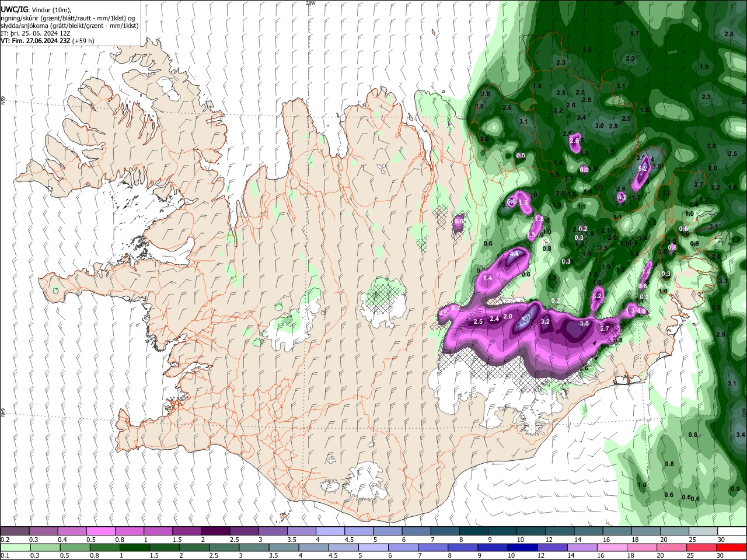Pick the light gray 25–30 upper legend swatch
The width and height of the screenshot is (747, 560).
703,531
